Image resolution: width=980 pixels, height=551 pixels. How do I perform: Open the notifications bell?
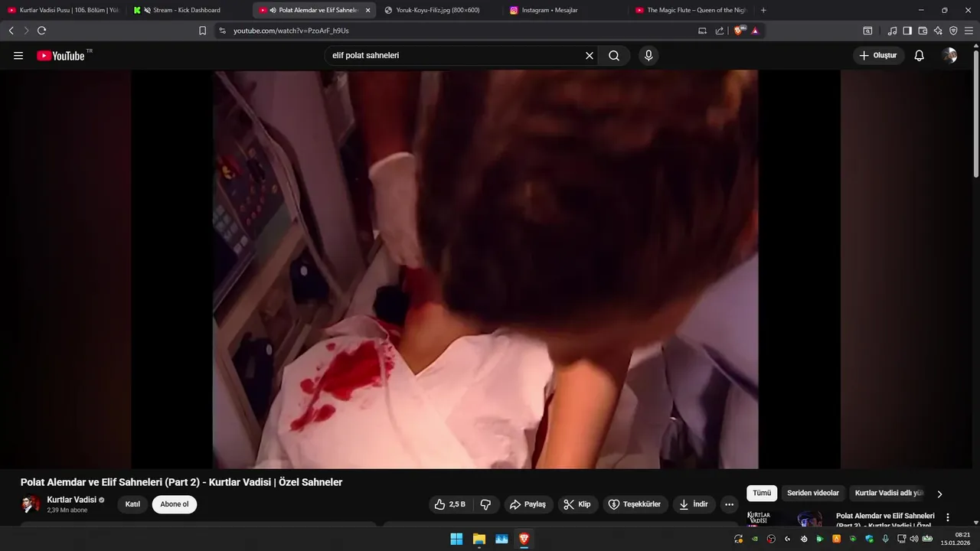coord(920,56)
